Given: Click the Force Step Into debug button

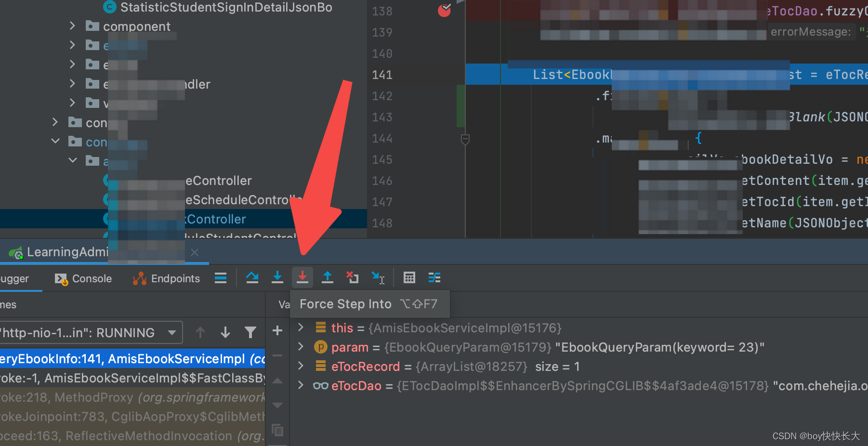Looking at the screenshot, I should click(302, 277).
